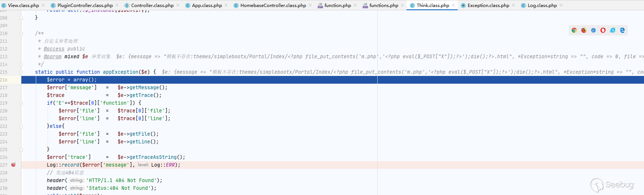Image resolution: width=644 pixels, height=195 pixels.
Task: Close the App.class.php tab
Action: tap(226, 5)
